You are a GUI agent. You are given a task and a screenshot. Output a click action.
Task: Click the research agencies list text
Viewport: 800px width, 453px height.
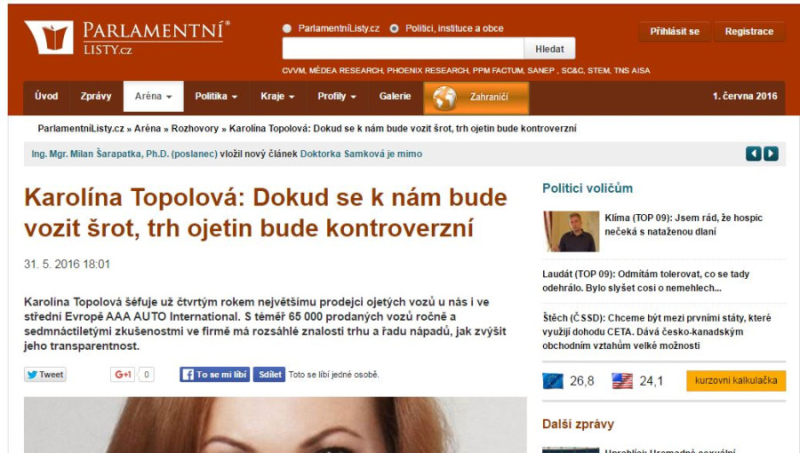coord(466,70)
